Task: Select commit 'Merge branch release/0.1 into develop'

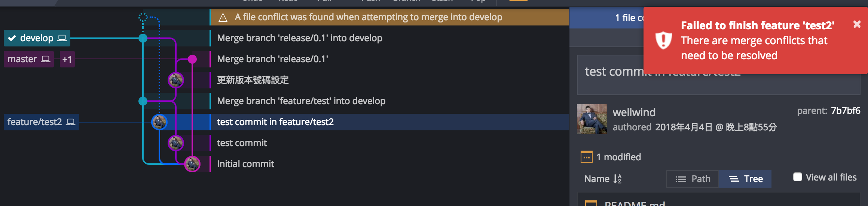Action: [x=389, y=38]
